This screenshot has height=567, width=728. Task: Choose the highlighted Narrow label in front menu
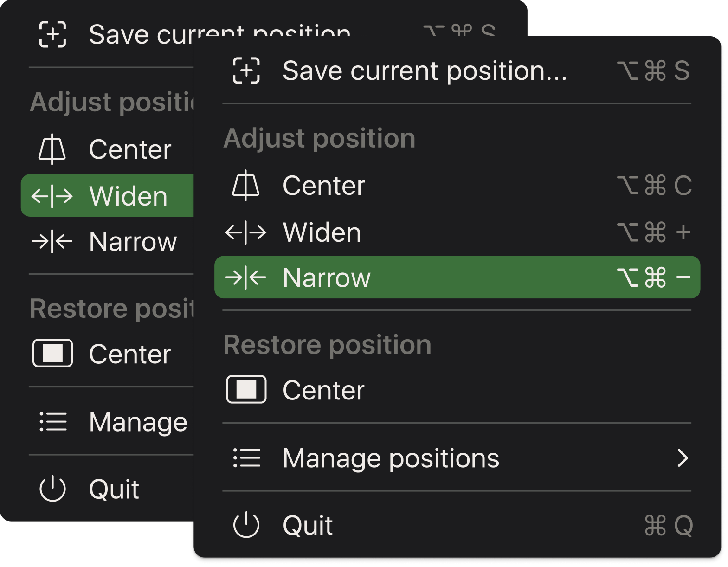[326, 277]
